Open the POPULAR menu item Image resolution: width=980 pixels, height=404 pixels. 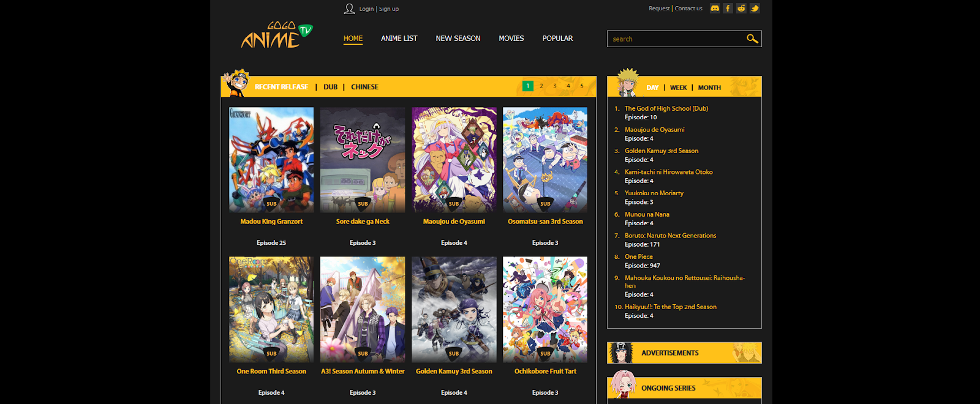click(557, 39)
